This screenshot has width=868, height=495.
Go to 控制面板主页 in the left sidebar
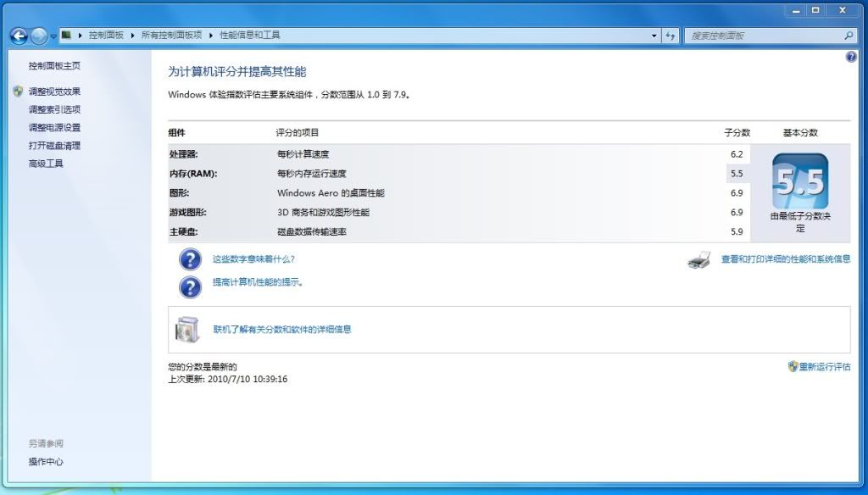54,66
